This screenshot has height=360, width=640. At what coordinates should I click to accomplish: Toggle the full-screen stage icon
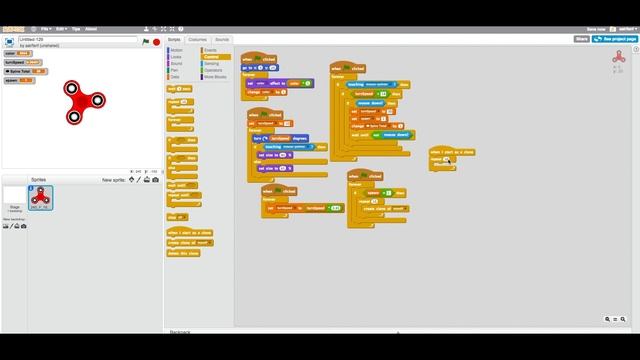tap(9, 42)
